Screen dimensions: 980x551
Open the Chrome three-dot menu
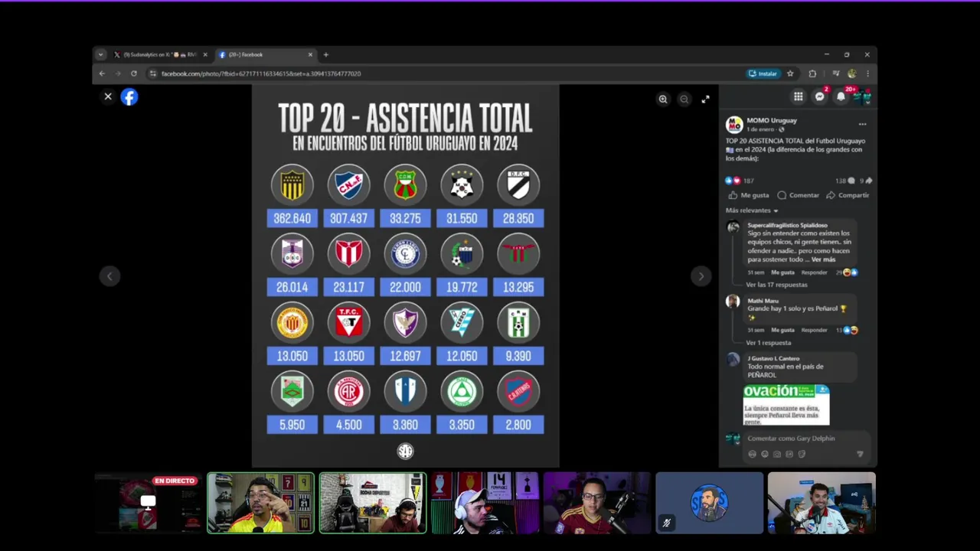867,73
